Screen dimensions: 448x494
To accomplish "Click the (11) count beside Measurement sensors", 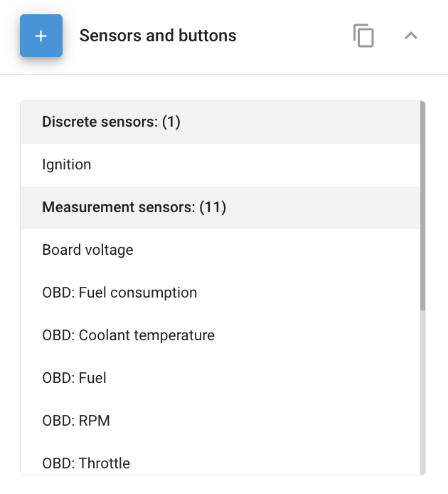I will pos(213,208).
